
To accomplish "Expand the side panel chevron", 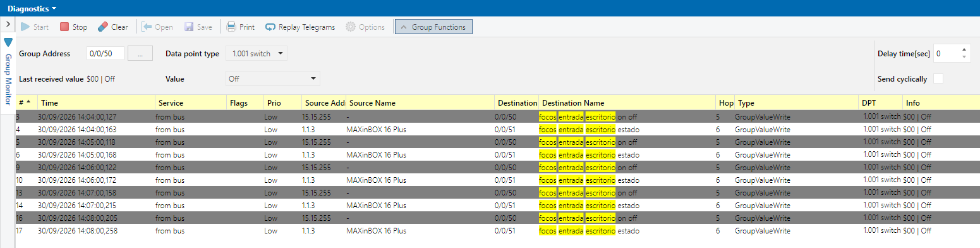I will (8, 24).
